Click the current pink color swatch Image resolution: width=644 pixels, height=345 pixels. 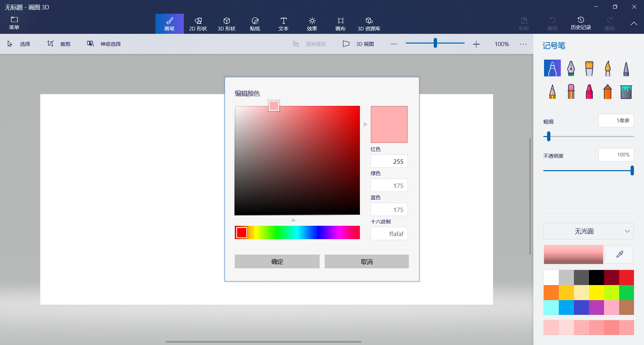tap(573, 255)
